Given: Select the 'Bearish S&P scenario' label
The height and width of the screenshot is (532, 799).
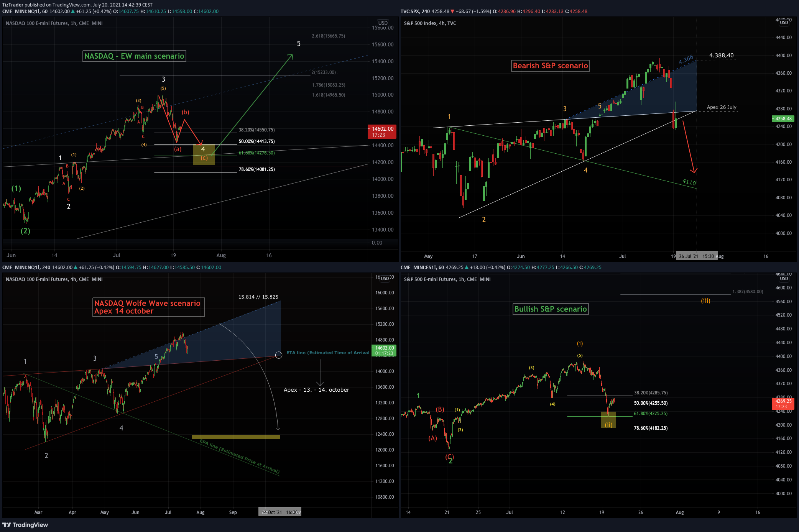Looking at the screenshot, I should click(x=550, y=66).
